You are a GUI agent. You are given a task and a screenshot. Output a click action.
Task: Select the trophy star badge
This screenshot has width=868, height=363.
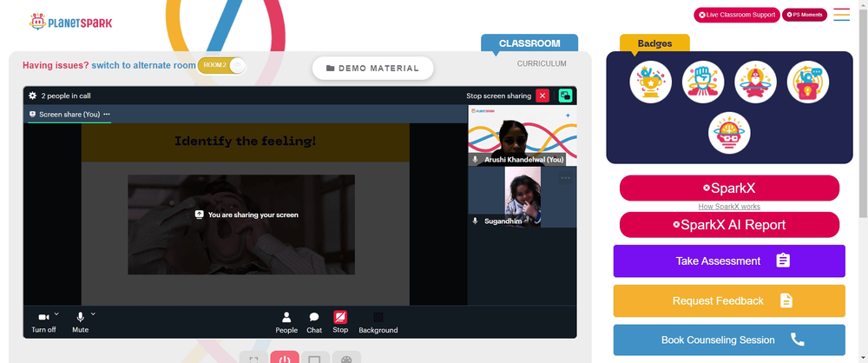(650, 82)
